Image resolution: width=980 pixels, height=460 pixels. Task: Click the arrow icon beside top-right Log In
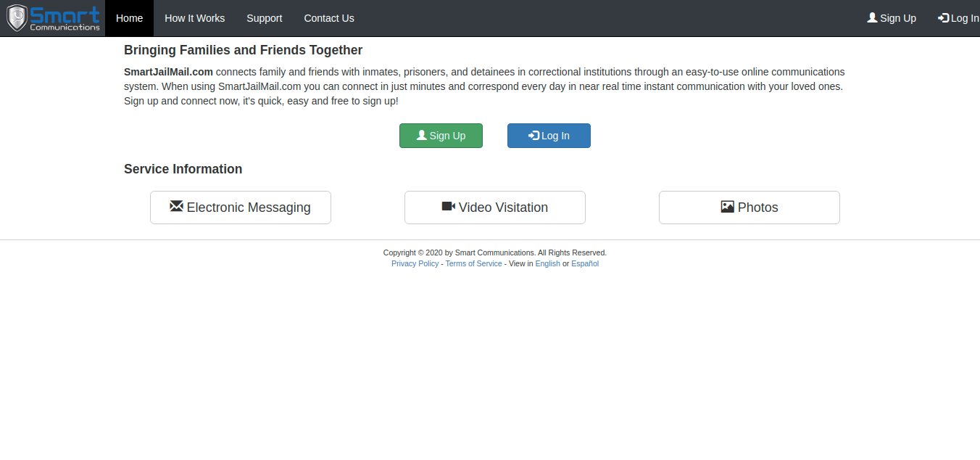click(942, 17)
